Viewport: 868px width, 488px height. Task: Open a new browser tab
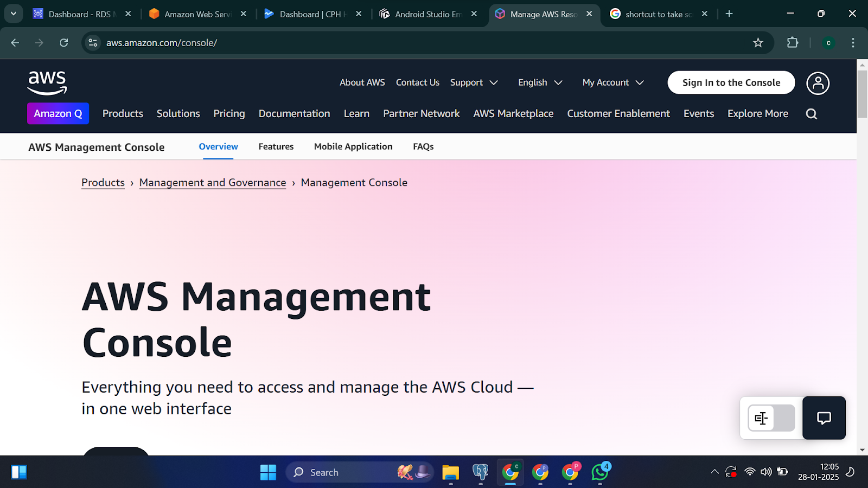pyautogui.click(x=729, y=14)
